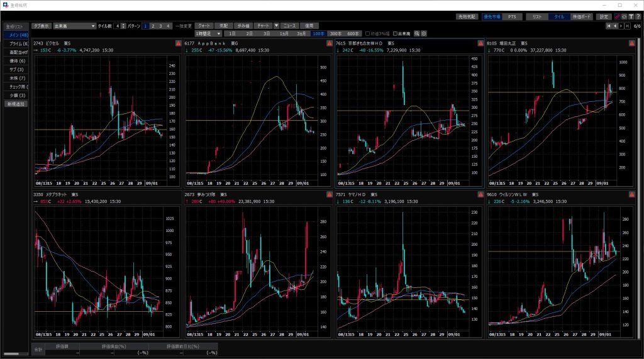Switch to the リスト view tab
644x359 pixels.
click(536, 16)
